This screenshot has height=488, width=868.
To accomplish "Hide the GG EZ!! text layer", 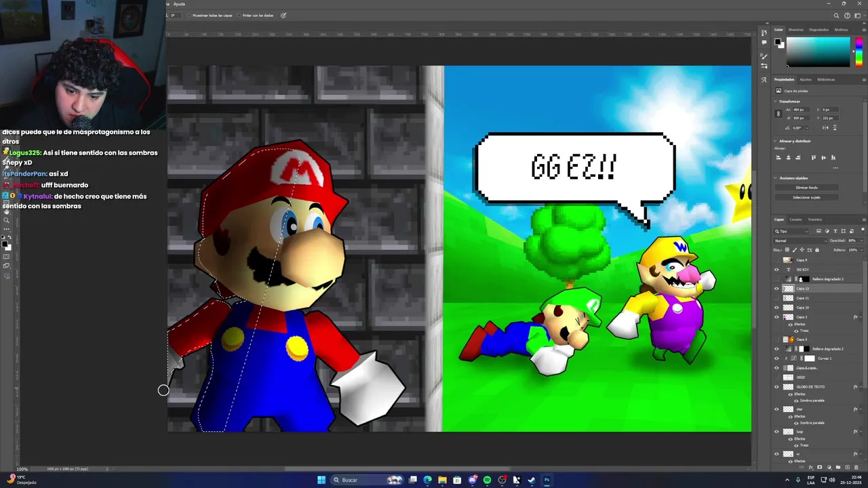I will (x=776, y=270).
